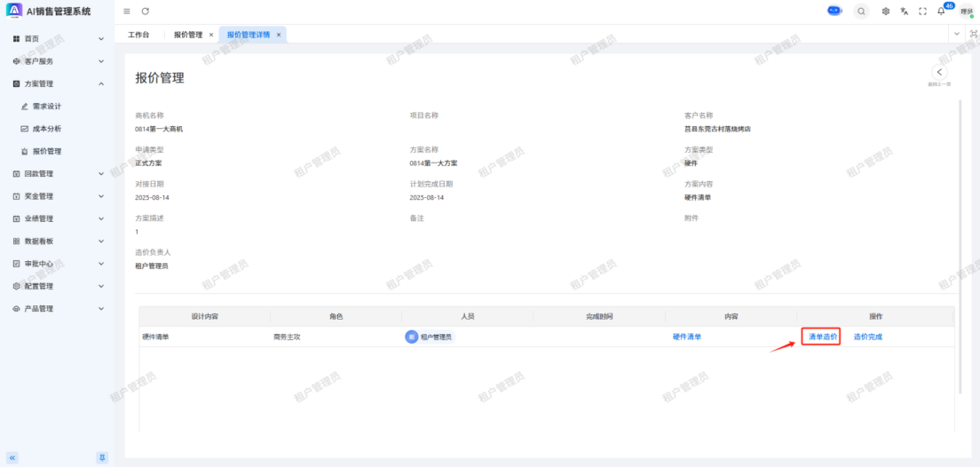Click the 造价完成 action link
The width and height of the screenshot is (980, 468).
(x=867, y=337)
